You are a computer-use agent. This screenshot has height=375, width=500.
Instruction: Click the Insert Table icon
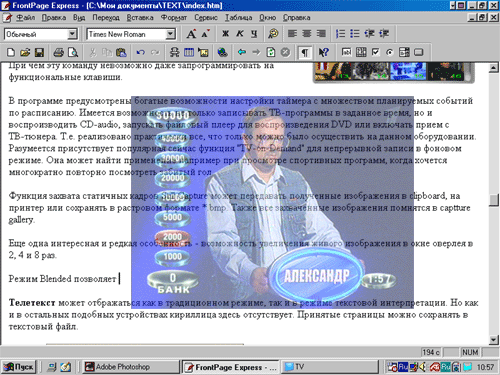coord(189,52)
